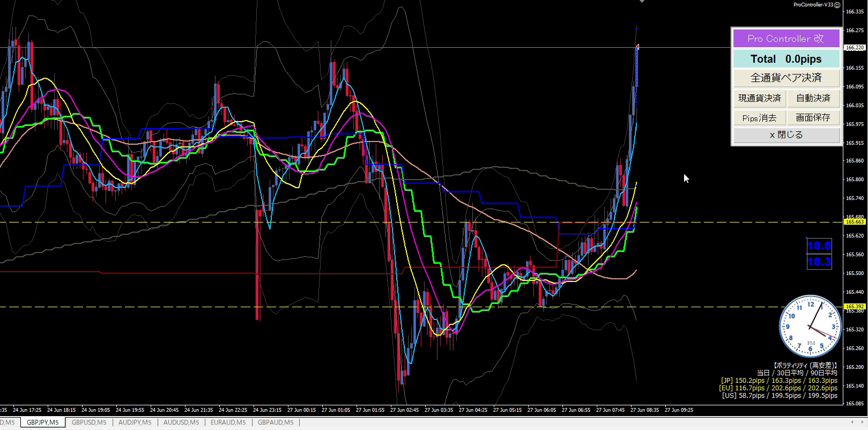Click the chart shift triangle marker at top
The height and width of the screenshot is (430, 868).
tap(642, 2)
